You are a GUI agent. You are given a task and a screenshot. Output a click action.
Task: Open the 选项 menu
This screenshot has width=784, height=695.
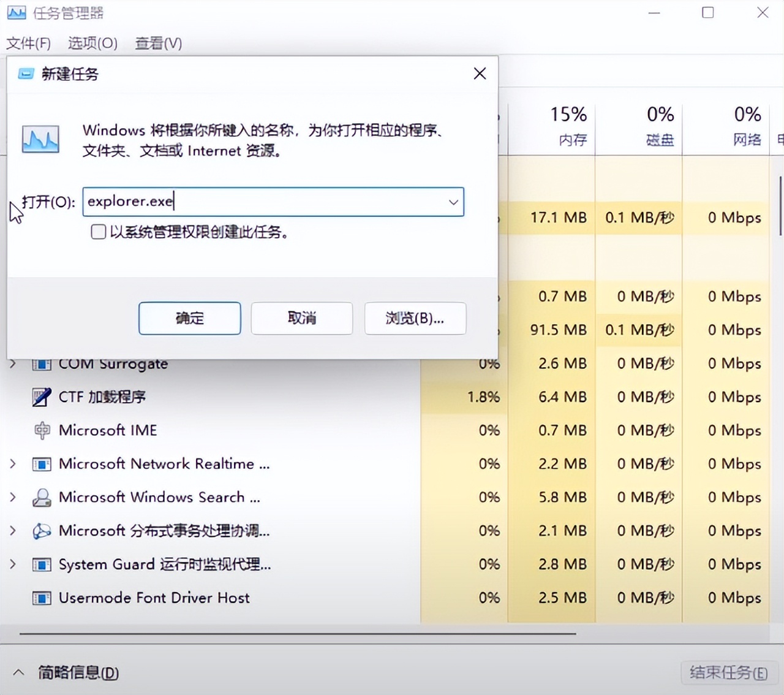[92, 44]
